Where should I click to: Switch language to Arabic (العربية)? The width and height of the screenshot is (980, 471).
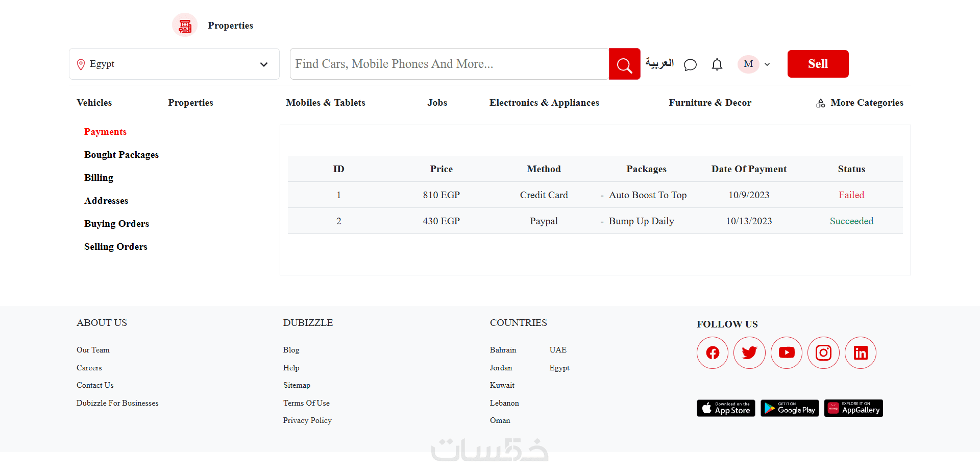pyautogui.click(x=659, y=63)
